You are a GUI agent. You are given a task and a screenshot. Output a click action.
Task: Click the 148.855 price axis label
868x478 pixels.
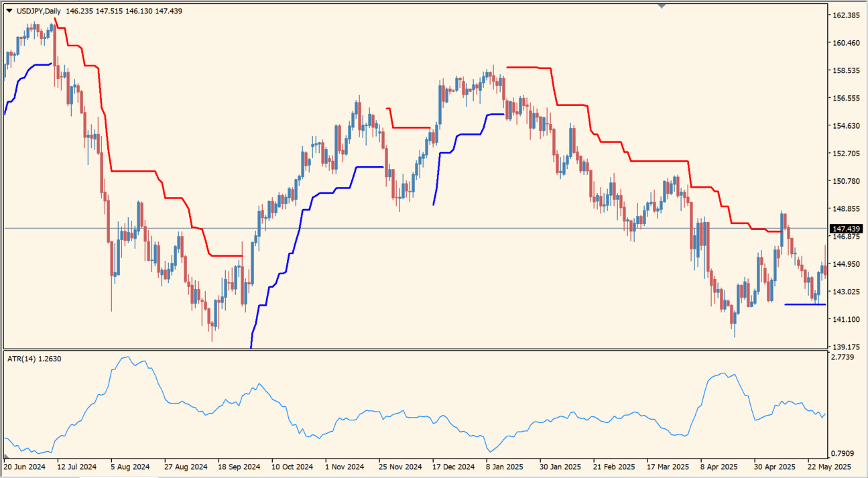(x=846, y=209)
